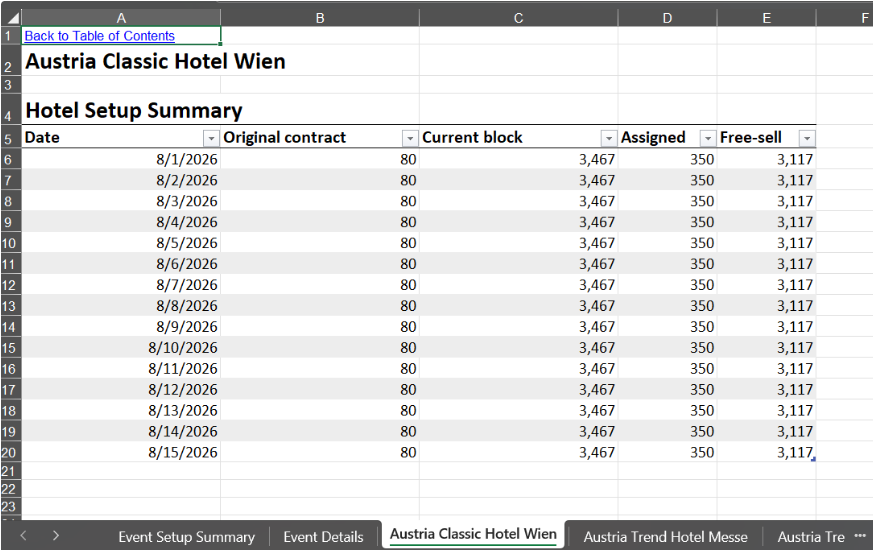Select Current block 3,467 for 8/5/2026
The width and height of the screenshot is (873, 550).
pyautogui.click(x=518, y=243)
